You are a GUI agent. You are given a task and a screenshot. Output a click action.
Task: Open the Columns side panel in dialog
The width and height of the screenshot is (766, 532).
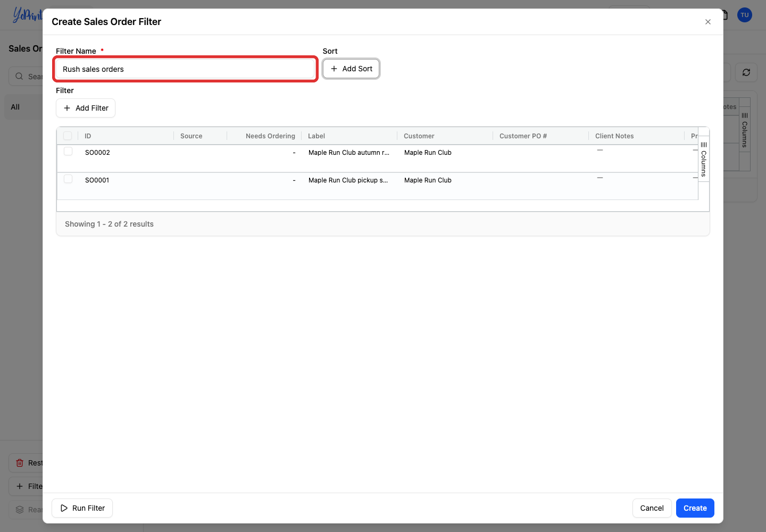pyautogui.click(x=703, y=159)
